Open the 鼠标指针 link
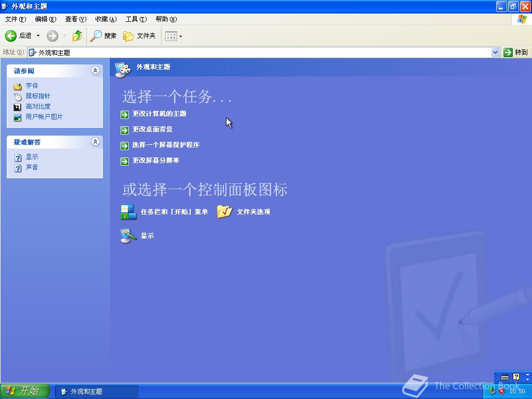The image size is (532, 399). [x=38, y=96]
